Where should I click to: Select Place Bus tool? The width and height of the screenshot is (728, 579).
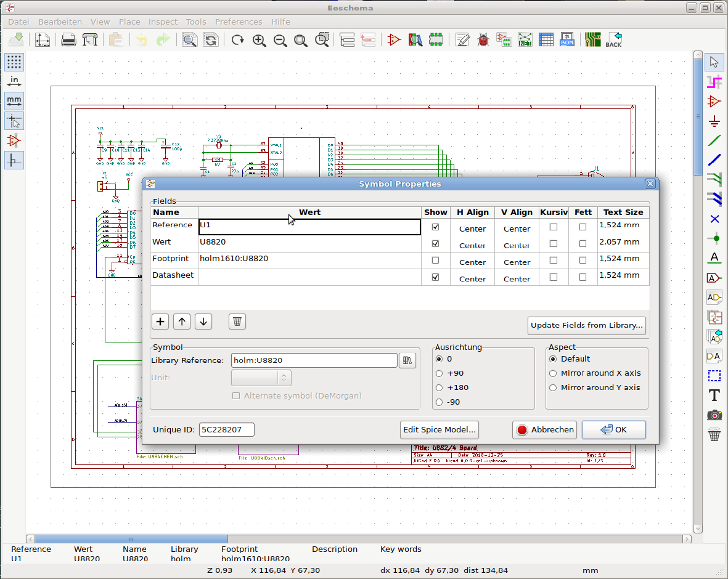[x=714, y=161]
